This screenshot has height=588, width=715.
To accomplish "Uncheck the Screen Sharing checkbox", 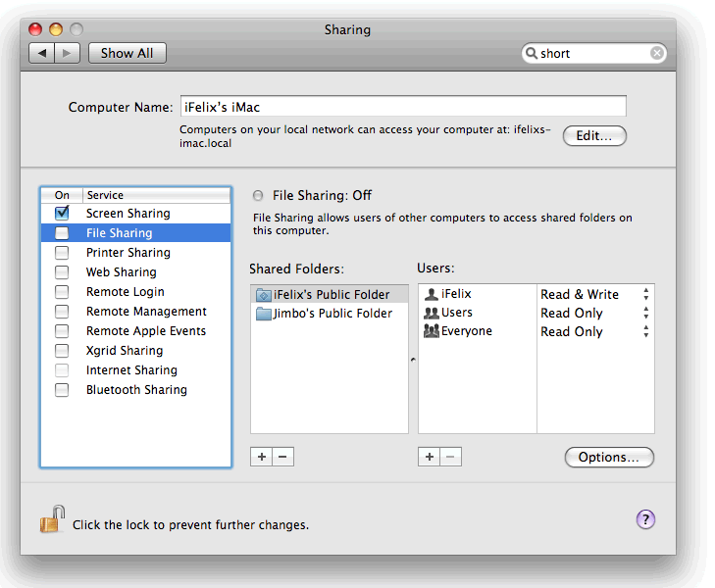I will (62, 213).
